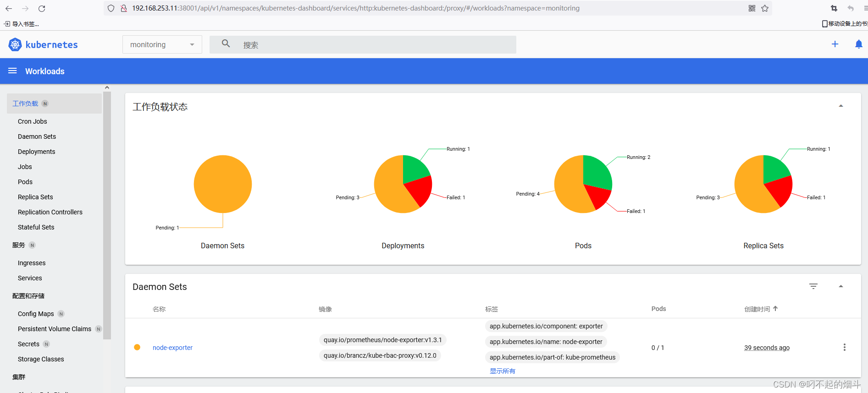
Task: Create a new resource with plus icon
Action: point(835,44)
